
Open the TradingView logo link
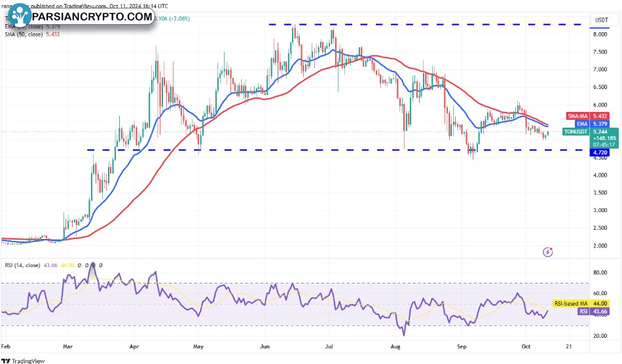coord(23,361)
